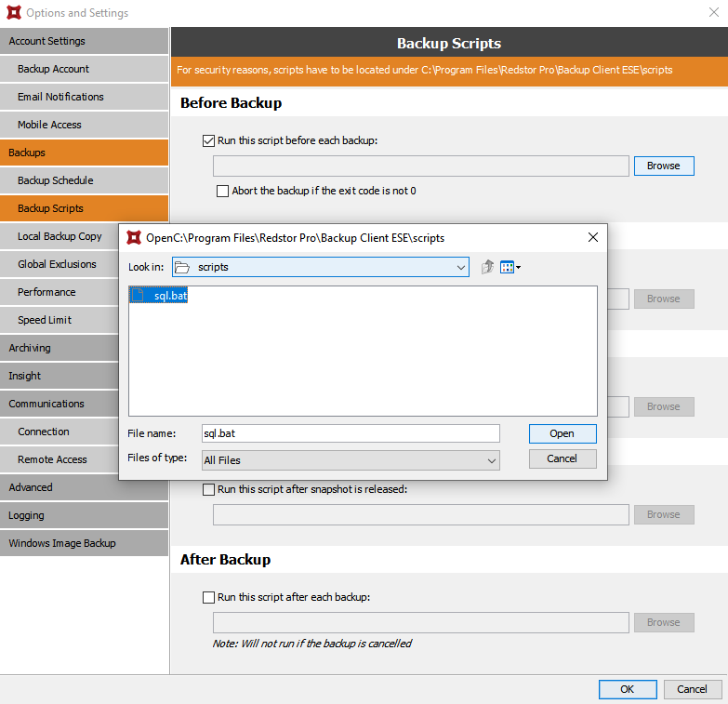Viewport: 728px width, 704px height.
Task: Uncheck Run this script before each backup
Action: click(208, 140)
